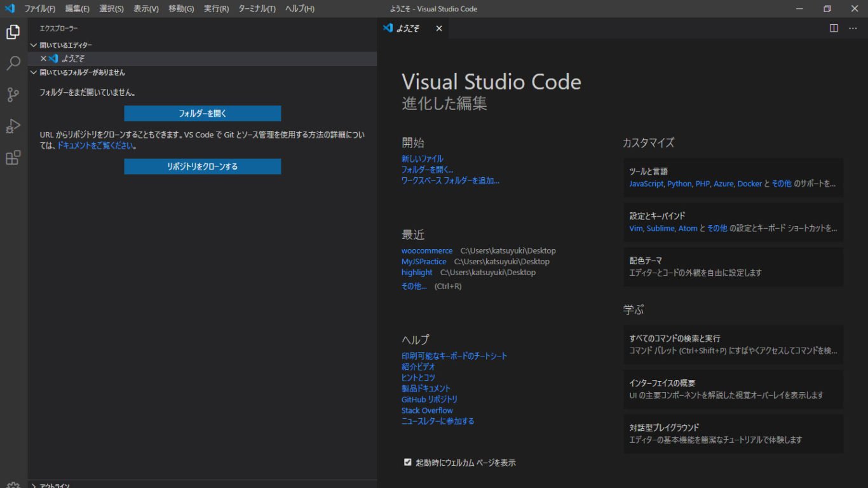Open the 対話型プレイグラウンド card
868x488 pixels.
click(733, 433)
